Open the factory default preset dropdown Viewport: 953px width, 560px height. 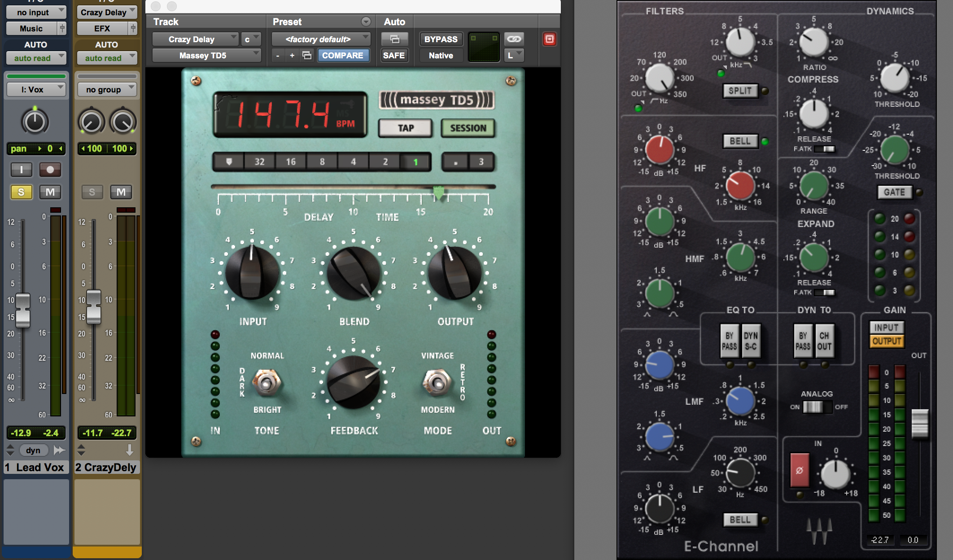(320, 39)
